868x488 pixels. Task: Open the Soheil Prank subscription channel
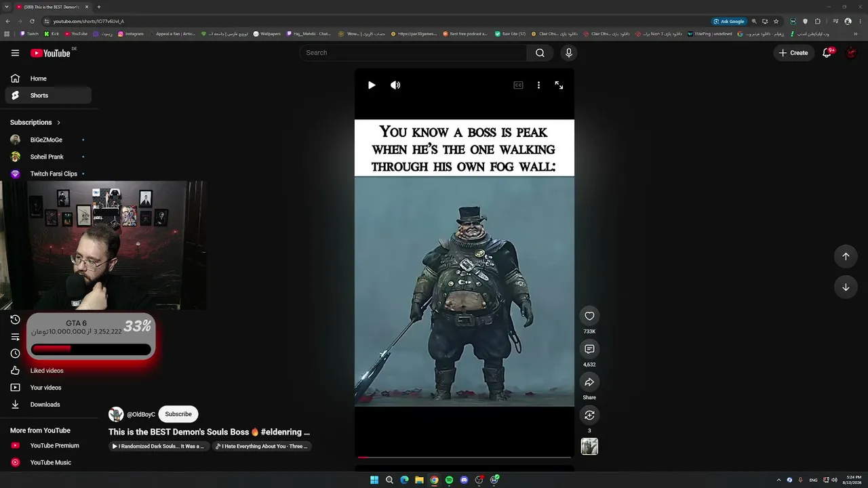pos(47,157)
